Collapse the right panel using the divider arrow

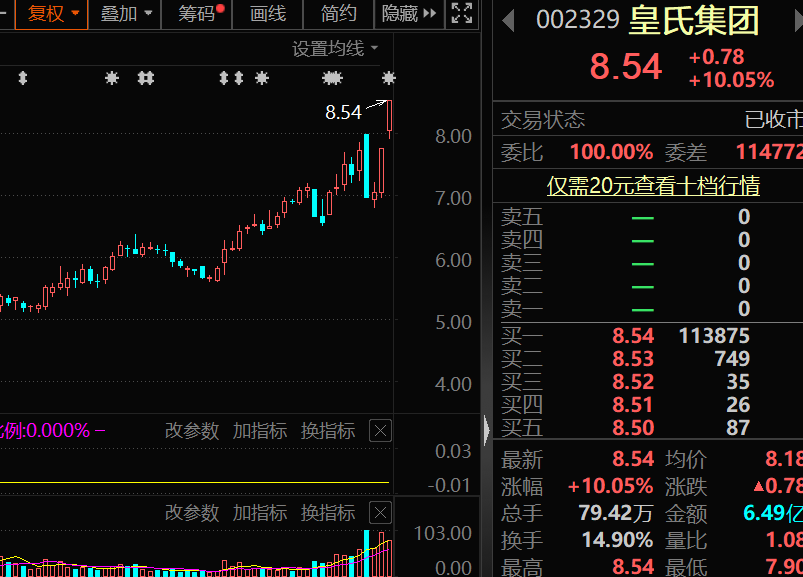(x=487, y=431)
